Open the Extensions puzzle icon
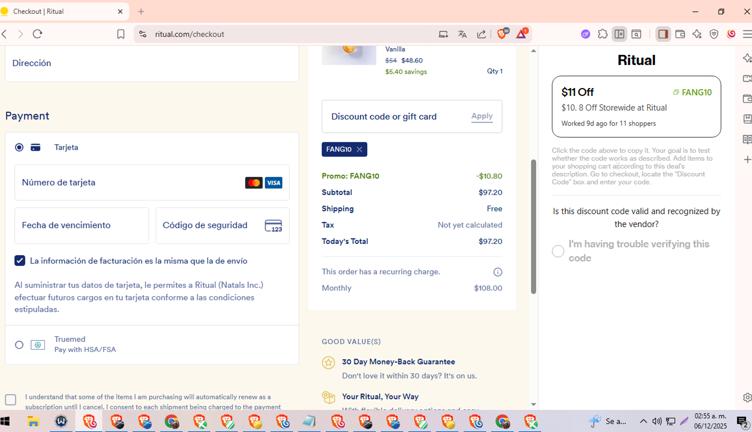Image resolution: width=752 pixels, height=432 pixels. (x=602, y=34)
